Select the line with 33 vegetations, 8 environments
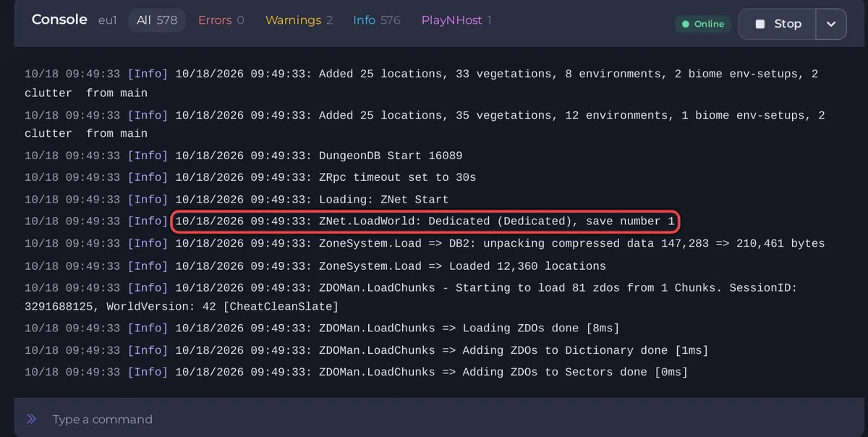868x437 pixels. (x=422, y=83)
